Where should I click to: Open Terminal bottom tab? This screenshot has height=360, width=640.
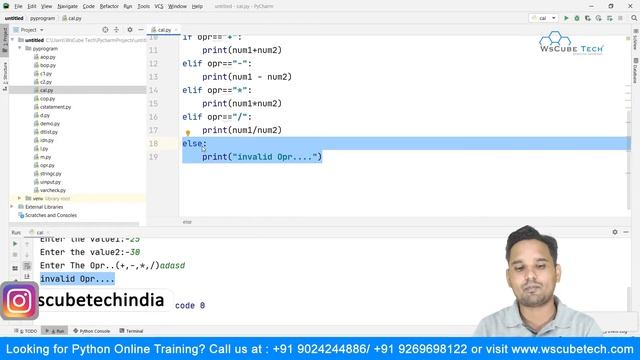click(131, 331)
